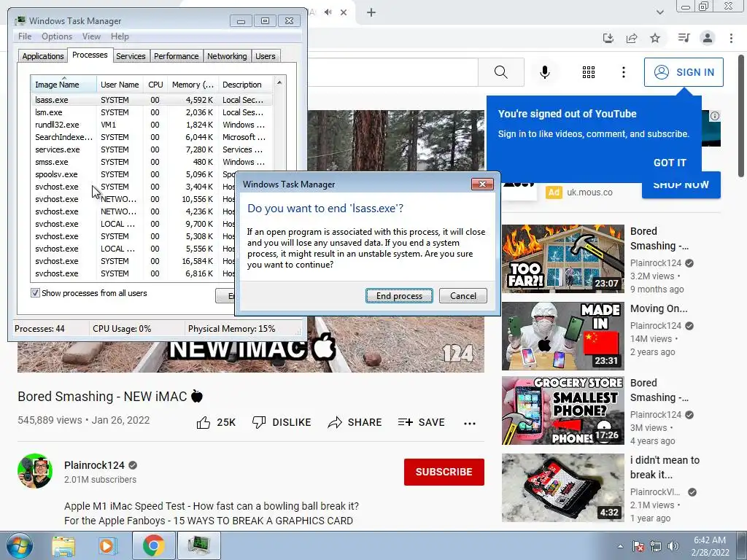Open video more actions ellipsis

click(470, 424)
